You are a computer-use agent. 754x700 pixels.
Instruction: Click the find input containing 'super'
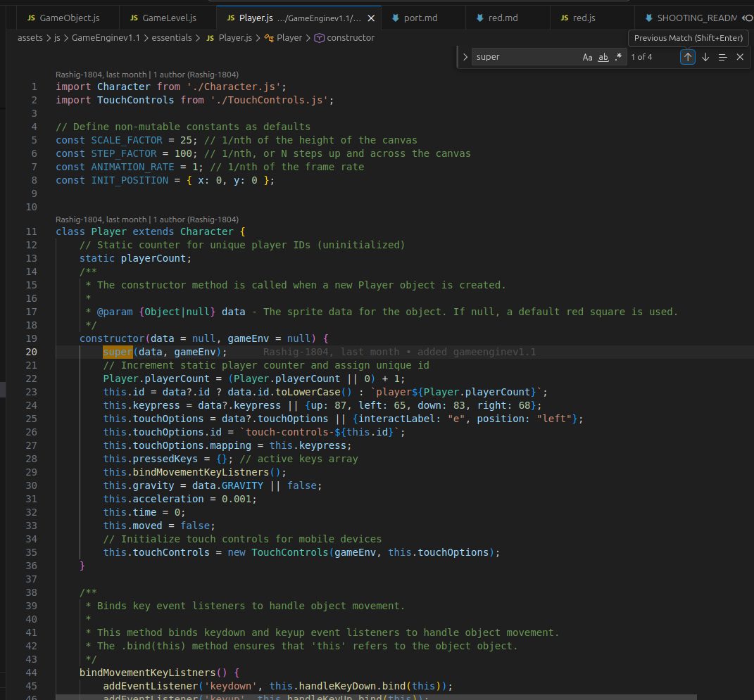527,57
